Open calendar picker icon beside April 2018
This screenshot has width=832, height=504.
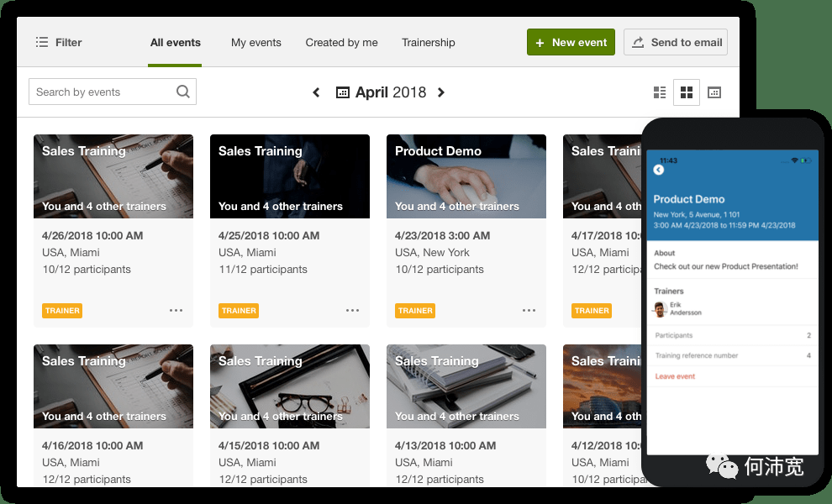point(343,93)
